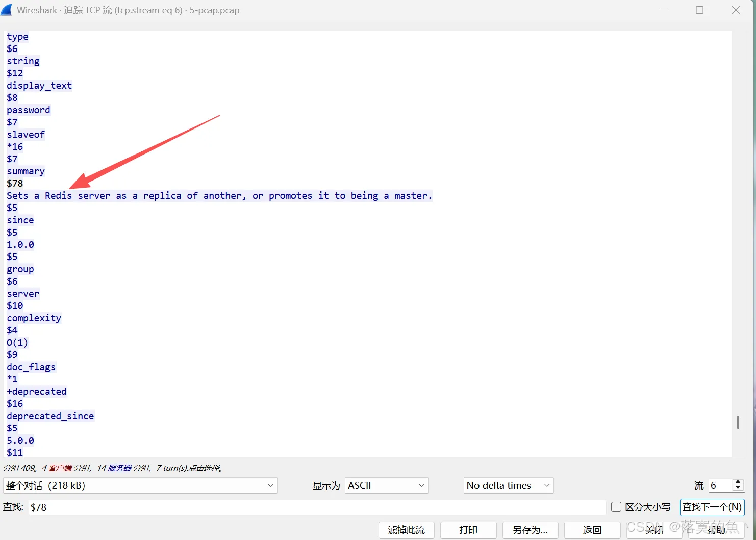Click the '*16' line
The image size is (756, 540).
tap(15, 147)
